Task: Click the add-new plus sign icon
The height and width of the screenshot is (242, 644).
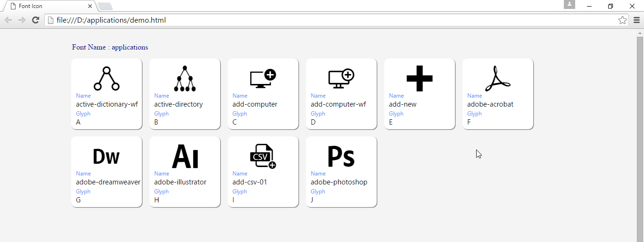Action: pos(420,78)
